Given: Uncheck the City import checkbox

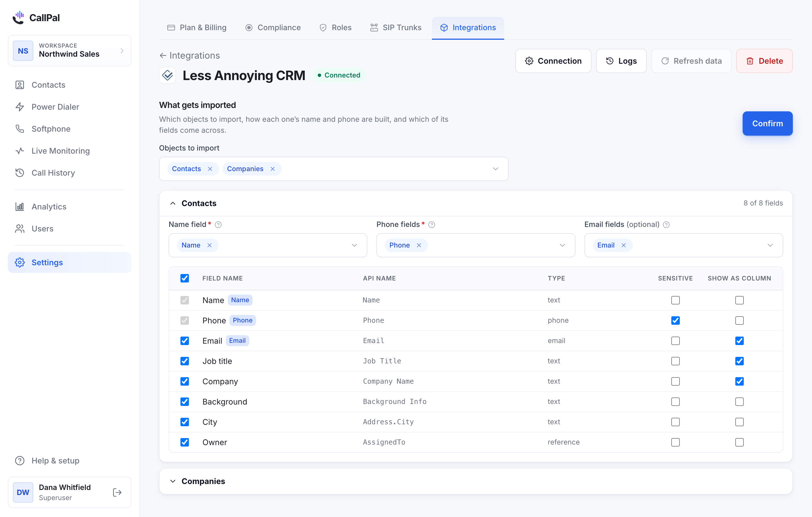Looking at the screenshot, I should 185,422.
